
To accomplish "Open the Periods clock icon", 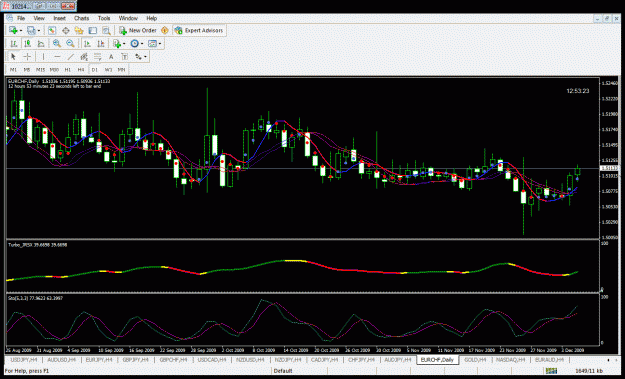I will [x=135, y=43].
